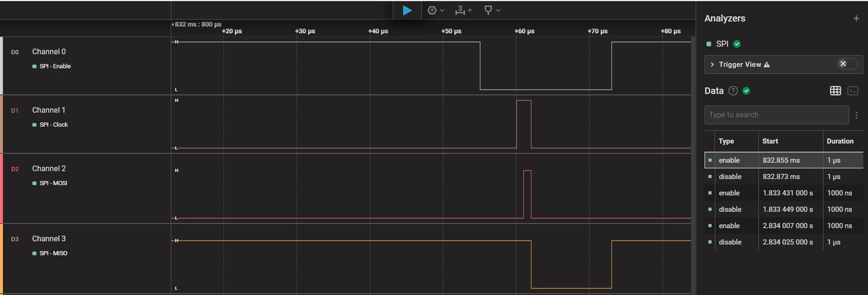Click the Analyzers panel heading
The height and width of the screenshot is (295, 868).
(x=725, y=18)
